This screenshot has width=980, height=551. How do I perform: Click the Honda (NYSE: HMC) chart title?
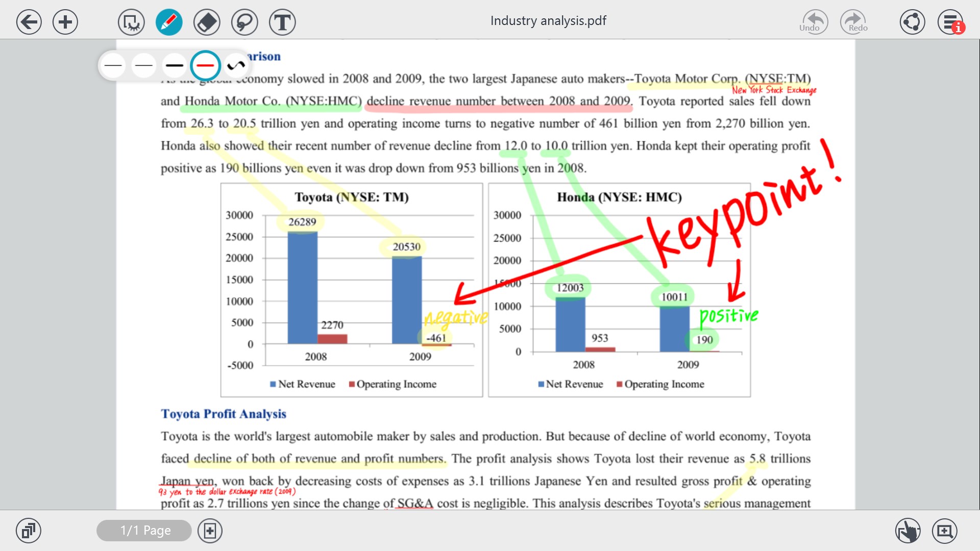click(x=619, y=197)
